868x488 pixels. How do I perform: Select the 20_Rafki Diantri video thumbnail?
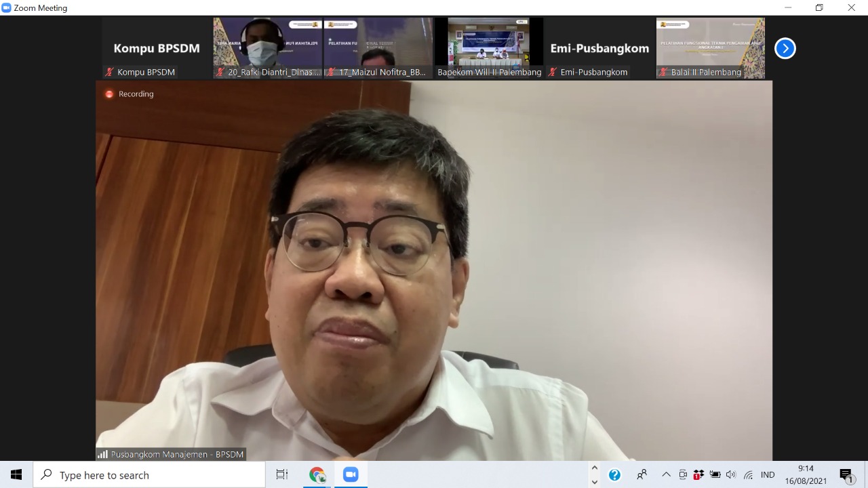pyautogui.click(x=268, y=48)
